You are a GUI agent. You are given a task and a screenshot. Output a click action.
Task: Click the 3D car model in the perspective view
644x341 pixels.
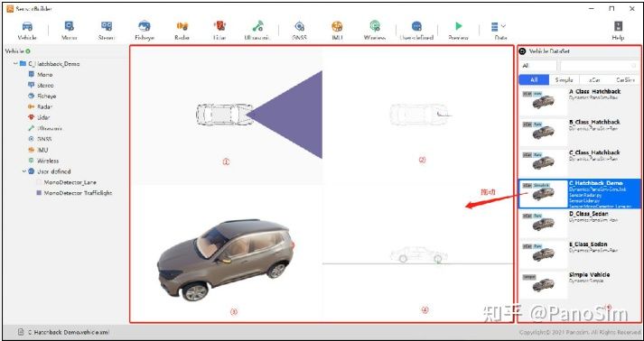[226, 259]
